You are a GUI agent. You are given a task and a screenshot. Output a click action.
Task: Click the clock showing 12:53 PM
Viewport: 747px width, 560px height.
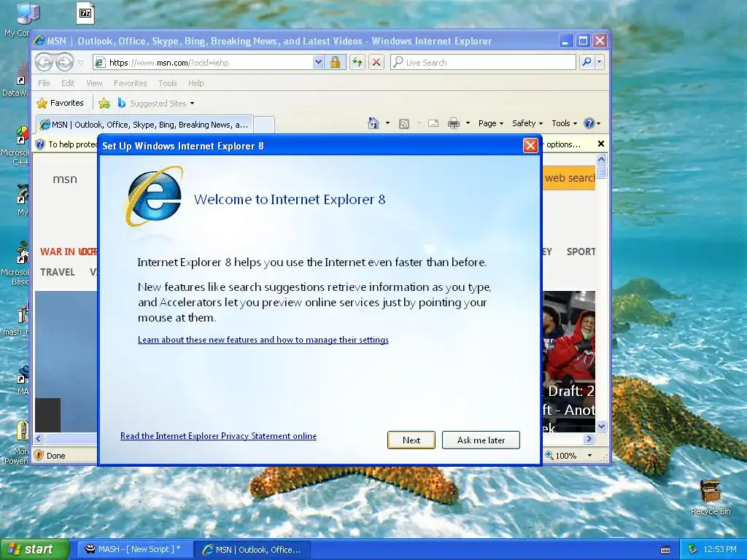(720, 549)
